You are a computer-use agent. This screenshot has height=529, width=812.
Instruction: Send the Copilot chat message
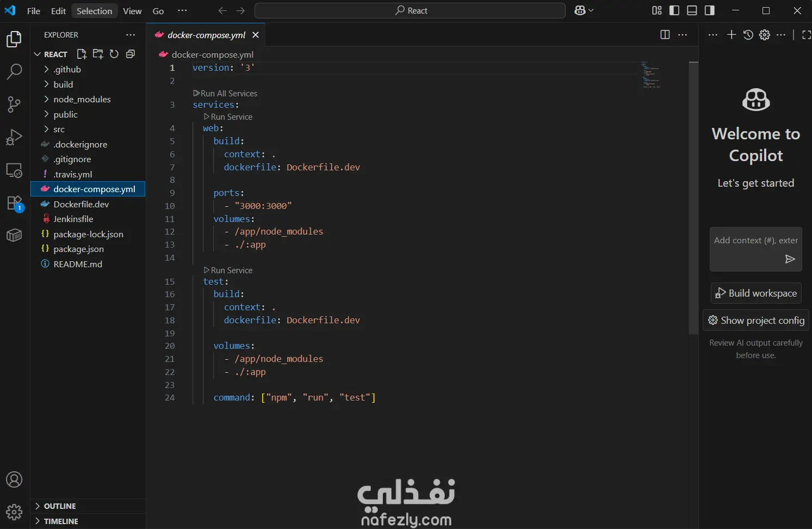click(790, 259)
